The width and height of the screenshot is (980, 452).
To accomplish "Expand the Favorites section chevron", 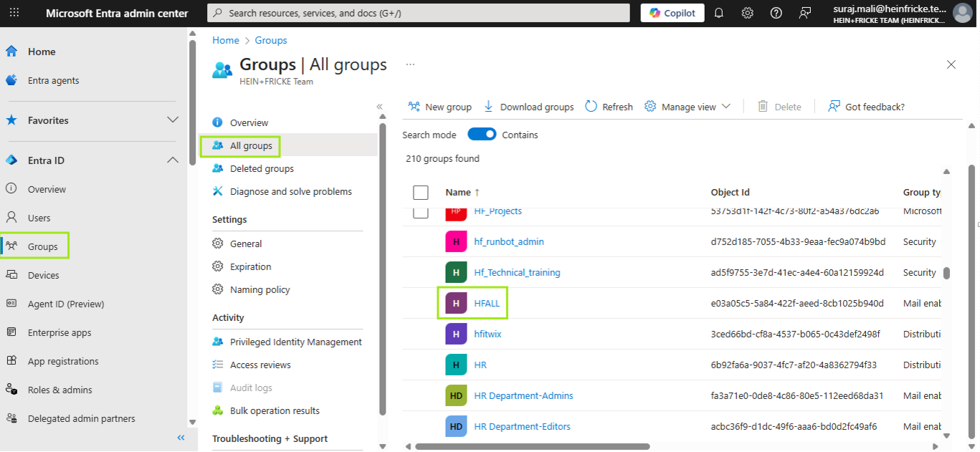I will coord(173,120).
